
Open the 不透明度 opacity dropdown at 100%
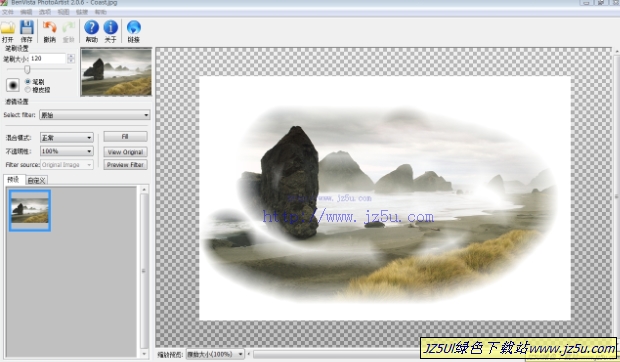pos(66,151)
